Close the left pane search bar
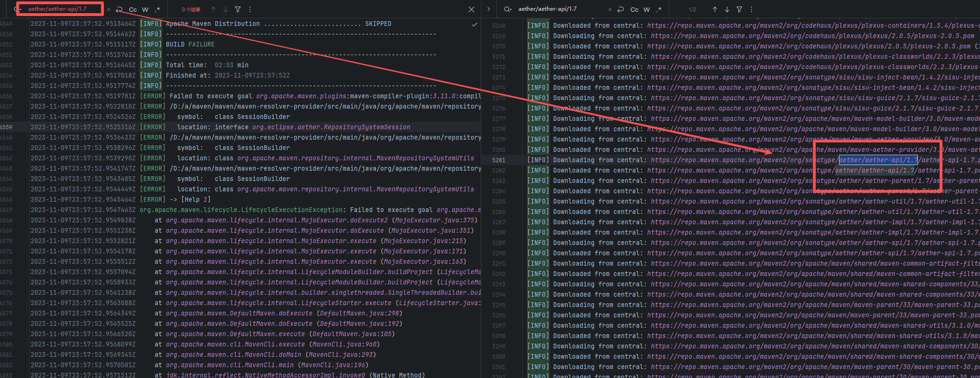 pyautogui.click(x=471, y=9)
